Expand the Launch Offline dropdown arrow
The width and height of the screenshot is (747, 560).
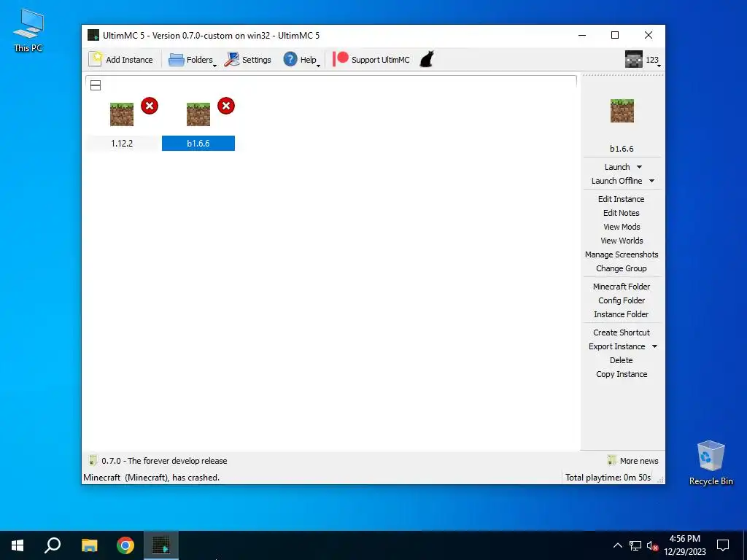pos(651,181)
